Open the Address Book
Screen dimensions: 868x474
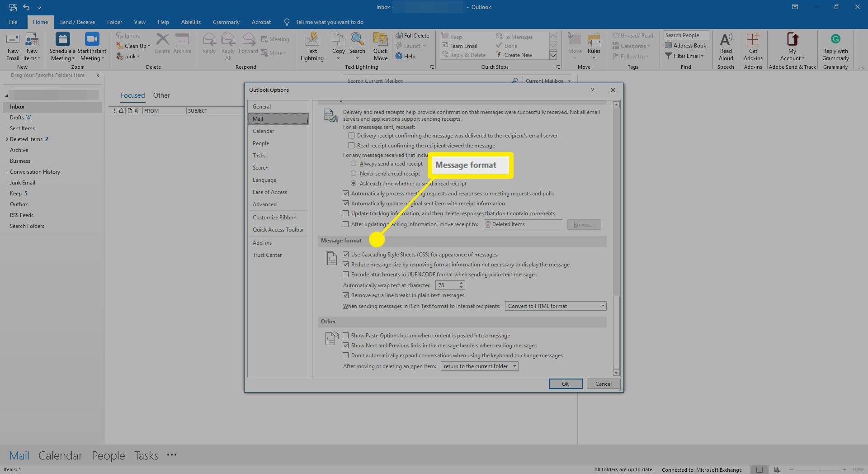point(685,46)
